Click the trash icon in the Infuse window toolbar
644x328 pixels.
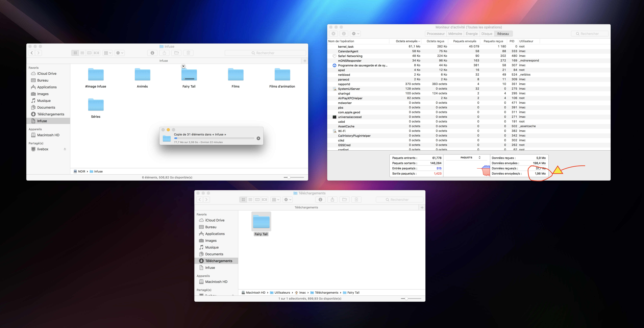point(188,53)
